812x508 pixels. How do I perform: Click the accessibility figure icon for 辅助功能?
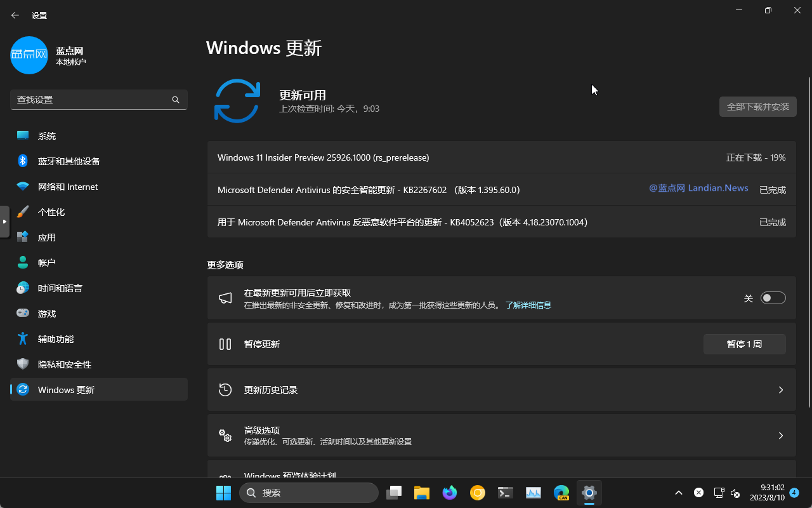click(23, 339)
